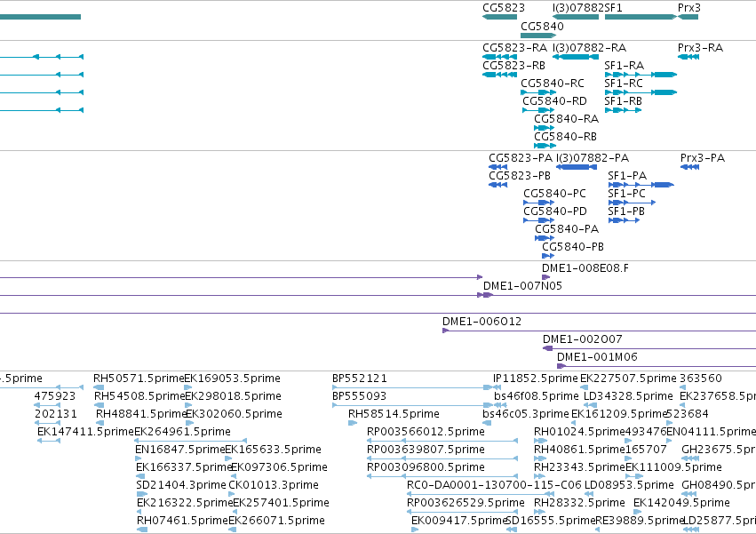Select transcript CG5840-RA

tap(544, 128)
